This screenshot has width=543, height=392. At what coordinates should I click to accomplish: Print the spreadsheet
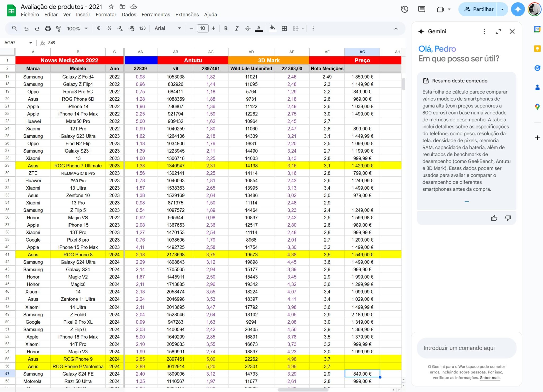(x=48, y=28)
